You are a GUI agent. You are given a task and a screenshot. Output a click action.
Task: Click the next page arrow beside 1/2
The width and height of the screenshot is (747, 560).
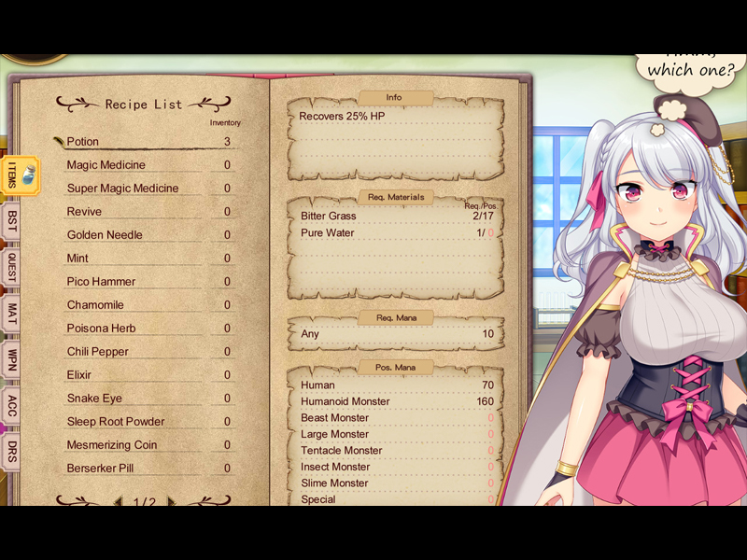171,501
